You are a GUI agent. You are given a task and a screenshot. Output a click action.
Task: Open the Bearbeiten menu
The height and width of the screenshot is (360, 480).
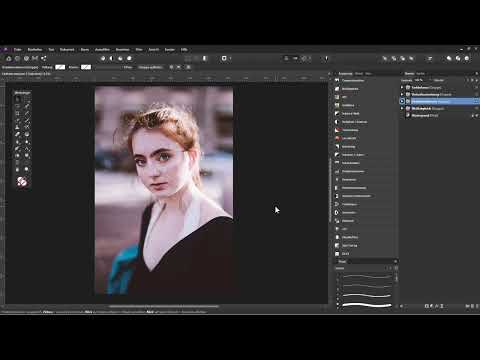pyautogui.click(x=35, y=50)
